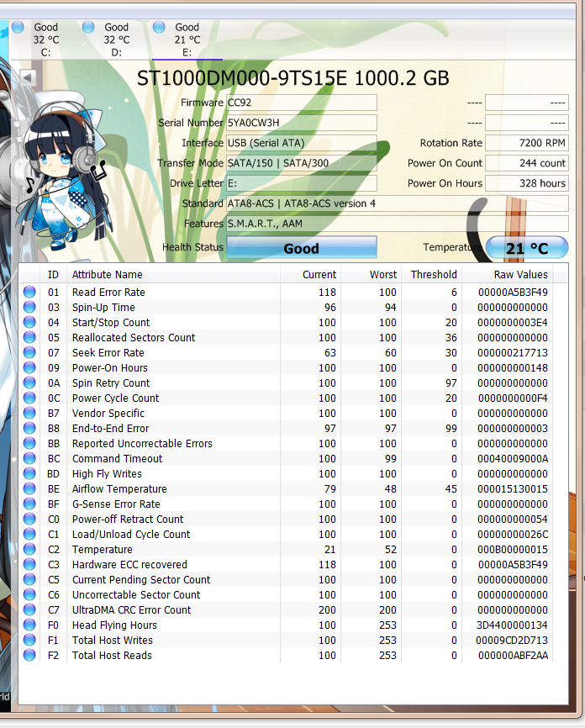585x728 pixels.
Task: Click the Raw Values column header
Action: point(520,275)
